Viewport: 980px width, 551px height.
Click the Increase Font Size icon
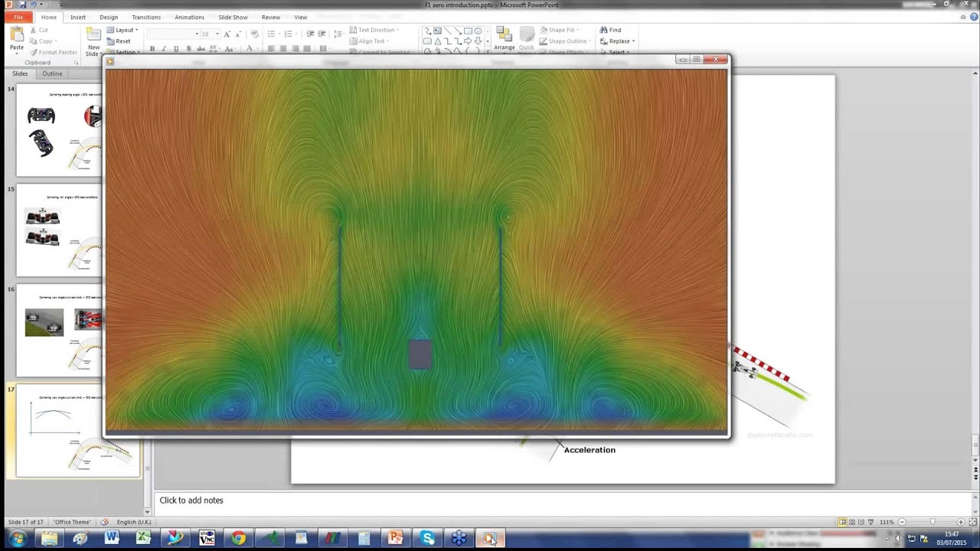227,34
